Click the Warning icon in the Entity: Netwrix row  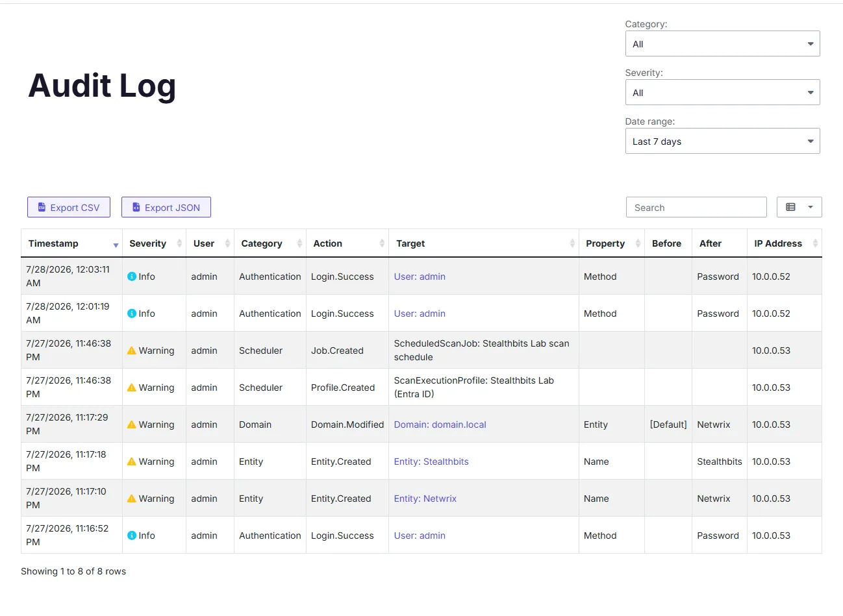[132, 499]
